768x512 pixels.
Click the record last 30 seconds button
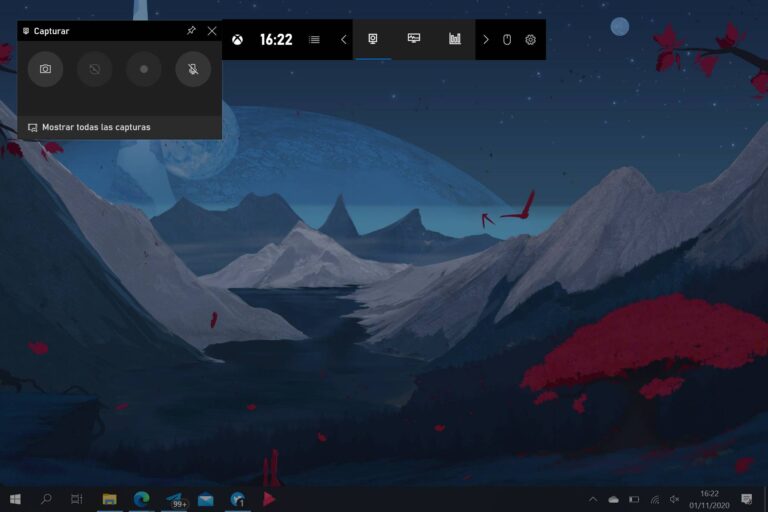(95, 69)
